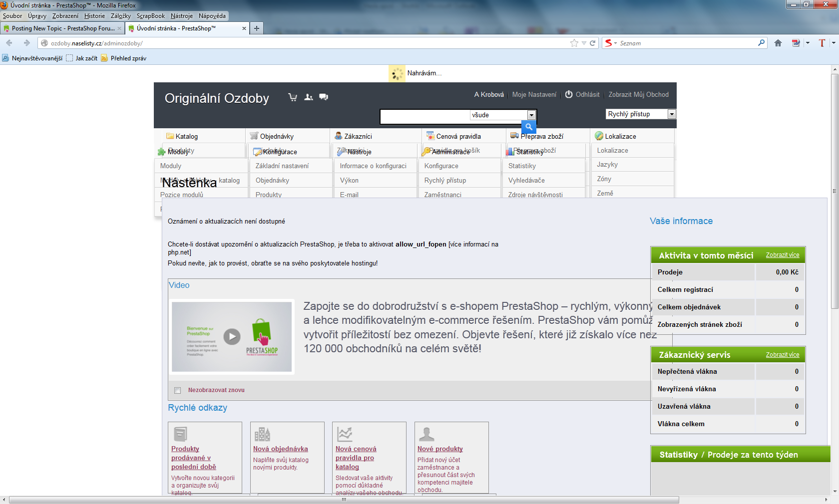
Task: Expand the ScrapBook toolbar button arrow
Action: [x=808, y=43]
